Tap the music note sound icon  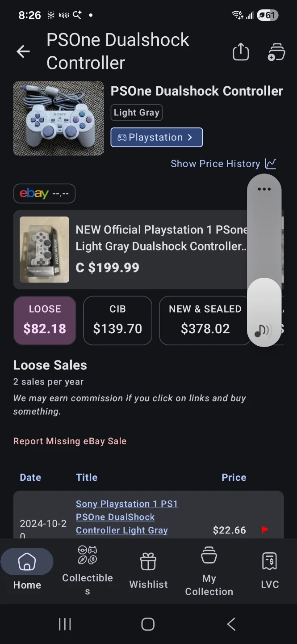(x=263, y=330)
